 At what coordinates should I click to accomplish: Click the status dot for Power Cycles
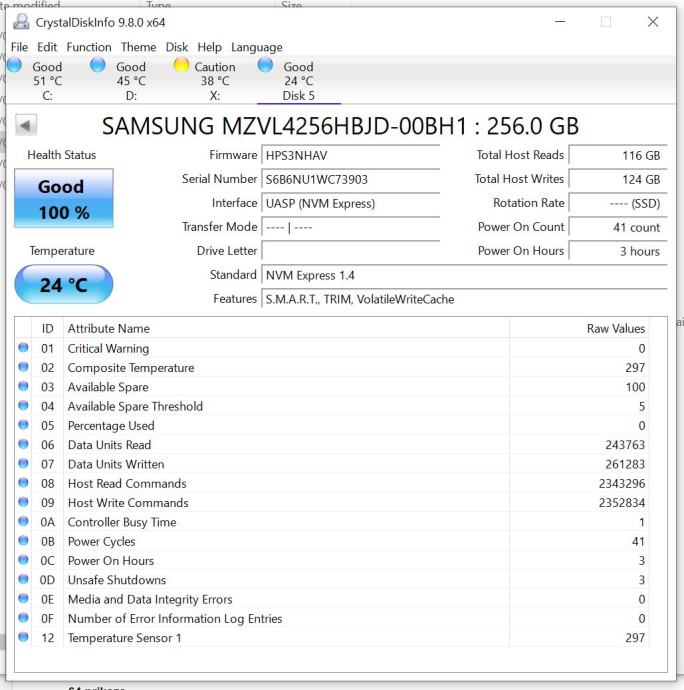coord(23,541)
